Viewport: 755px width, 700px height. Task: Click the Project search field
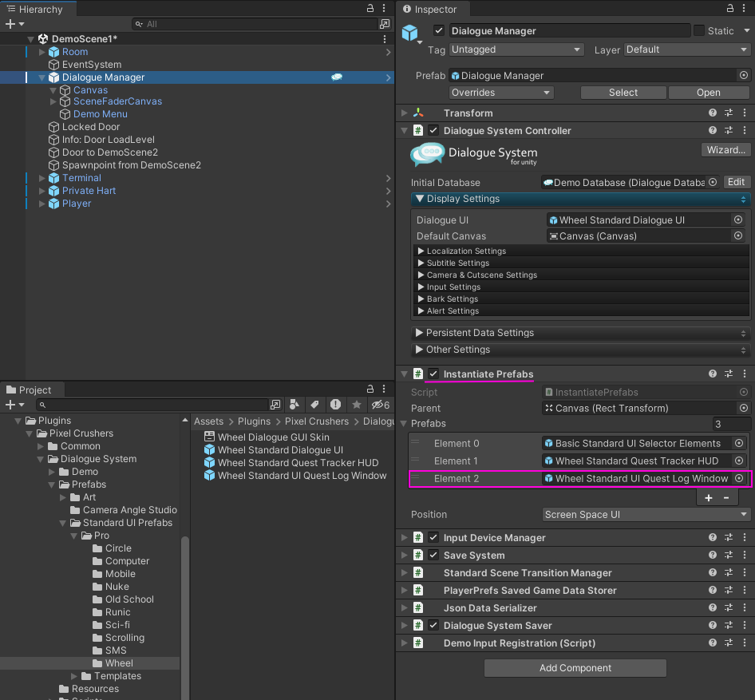click(152, 405)
